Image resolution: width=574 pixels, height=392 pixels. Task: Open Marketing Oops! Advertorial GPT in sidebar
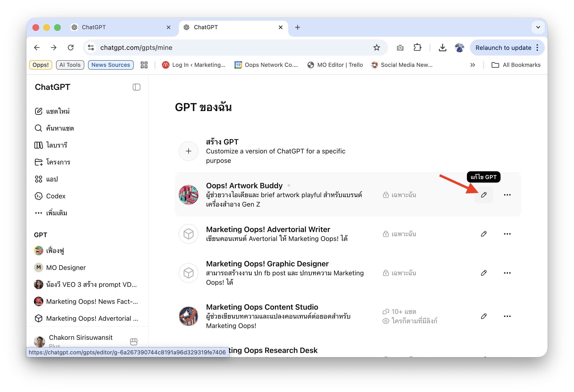(86, 318)
